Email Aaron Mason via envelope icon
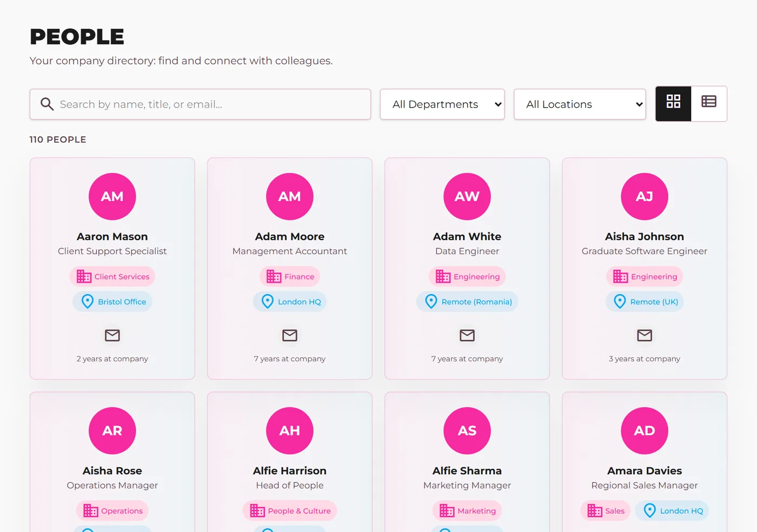This screenshot has width=757, height=532. [112, 335]
